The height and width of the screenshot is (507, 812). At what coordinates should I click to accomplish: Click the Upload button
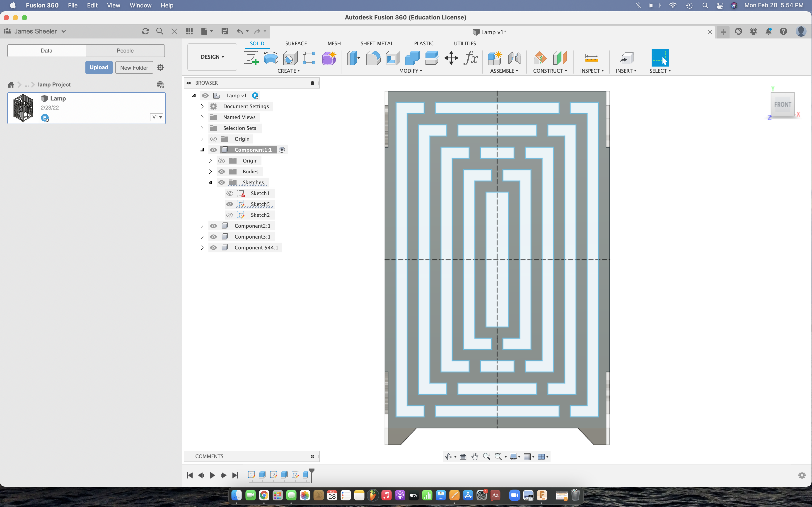coord(99,67)
